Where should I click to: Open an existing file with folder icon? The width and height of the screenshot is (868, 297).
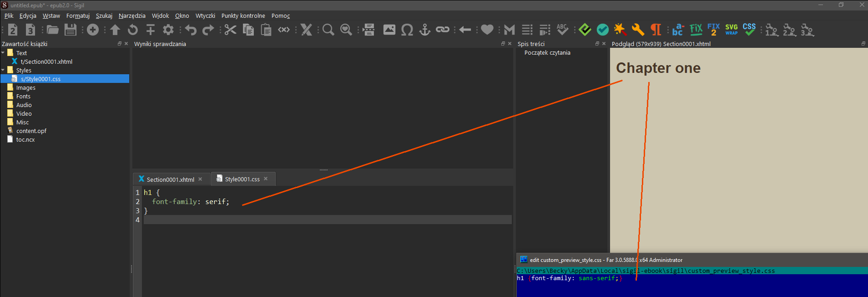tap(53, 30)
